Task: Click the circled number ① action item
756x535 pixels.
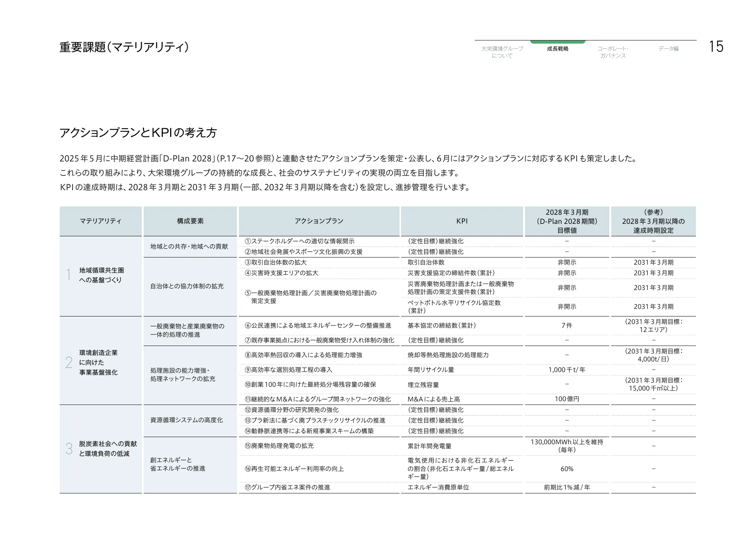Action: click(x=301, y=240)
